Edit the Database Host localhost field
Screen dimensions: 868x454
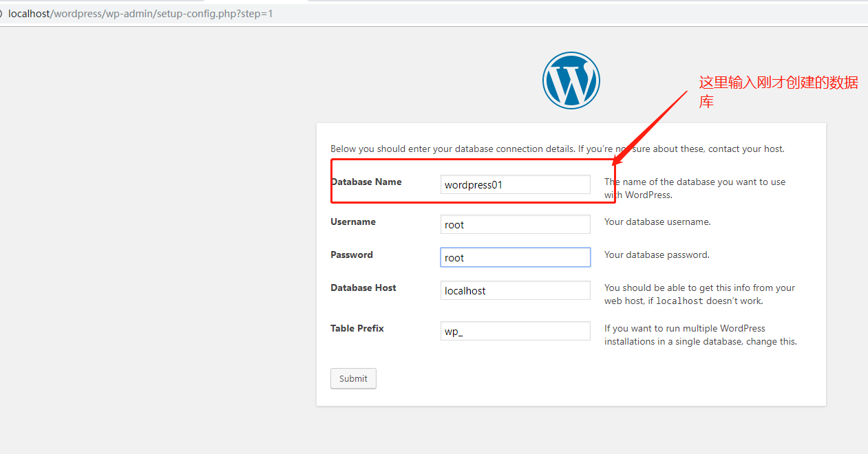516,290
